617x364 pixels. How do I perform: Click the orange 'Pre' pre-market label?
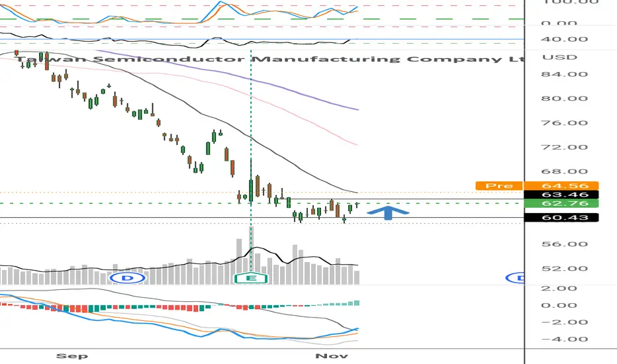(499, 186)
